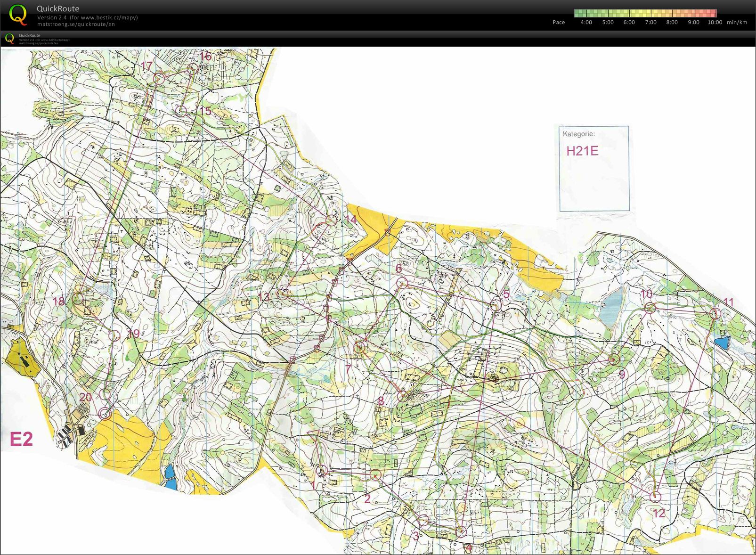Select control circle 12 on the map
756x555 pixels.
[655, 497]
